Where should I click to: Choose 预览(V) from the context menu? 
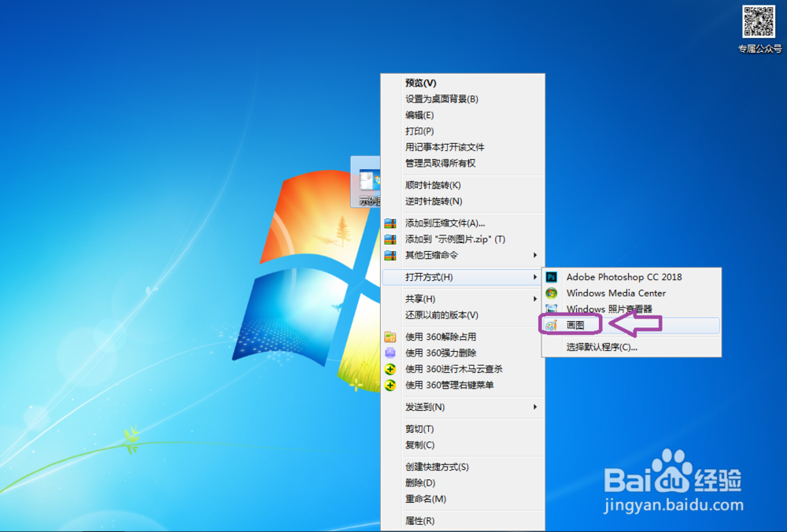(x=462, y=83)
